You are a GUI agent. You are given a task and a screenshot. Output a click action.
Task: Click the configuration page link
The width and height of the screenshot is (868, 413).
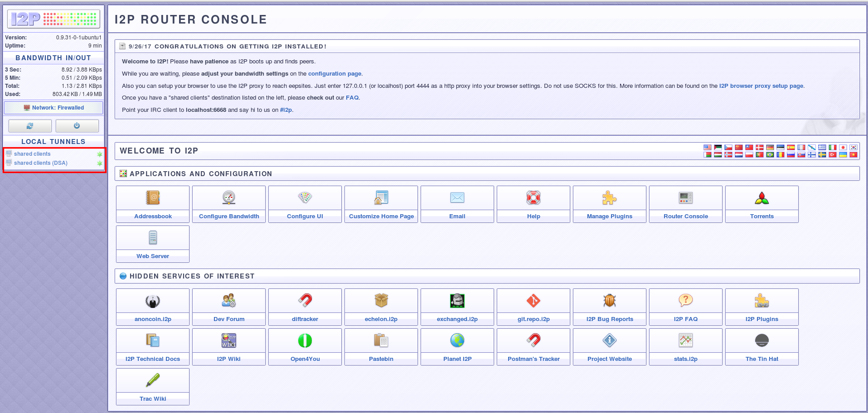point(335,74)
